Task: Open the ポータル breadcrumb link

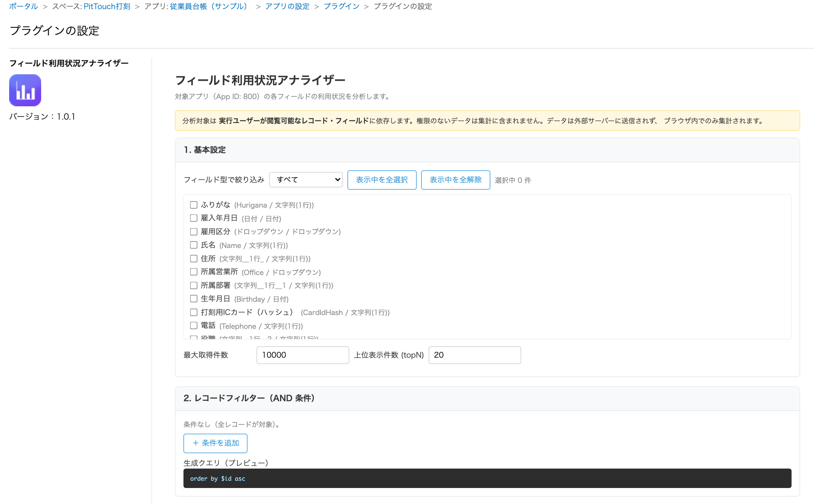Action: [24, 6]
